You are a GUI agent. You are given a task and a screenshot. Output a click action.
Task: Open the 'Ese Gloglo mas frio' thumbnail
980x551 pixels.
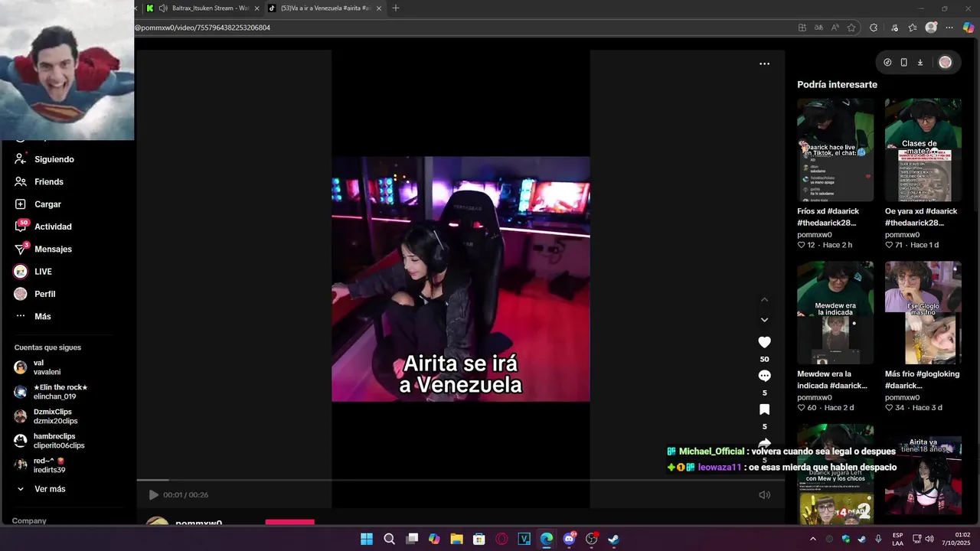pos(923,312)
